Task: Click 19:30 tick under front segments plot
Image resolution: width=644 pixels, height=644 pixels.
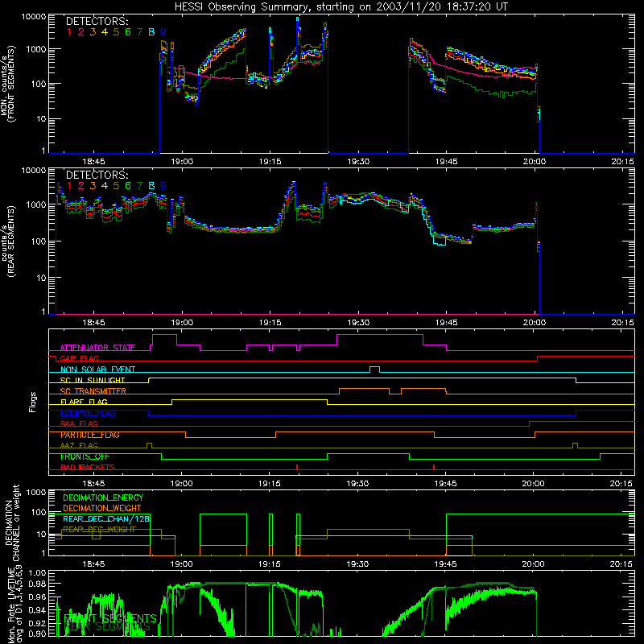Action: [x=358, y=162]
